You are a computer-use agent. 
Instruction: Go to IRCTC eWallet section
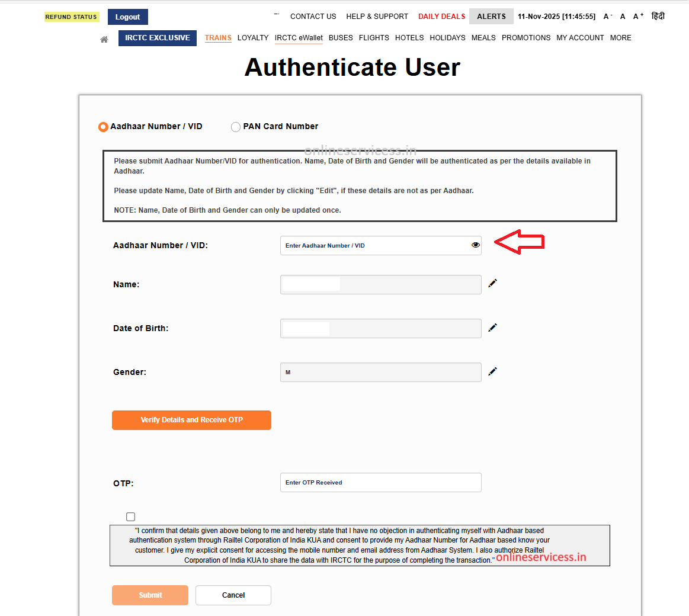[x=299, y=38]
